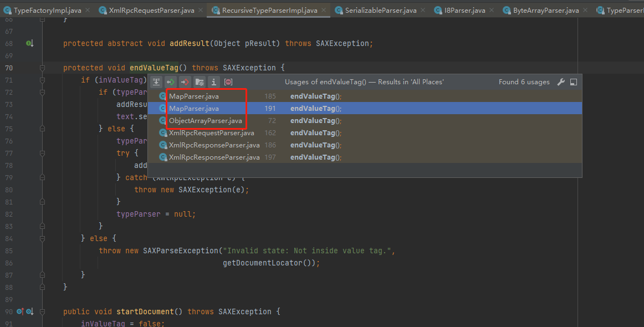Switch to SerializableParser.java tab
644x327 pixels.
(x=380, y=11)
